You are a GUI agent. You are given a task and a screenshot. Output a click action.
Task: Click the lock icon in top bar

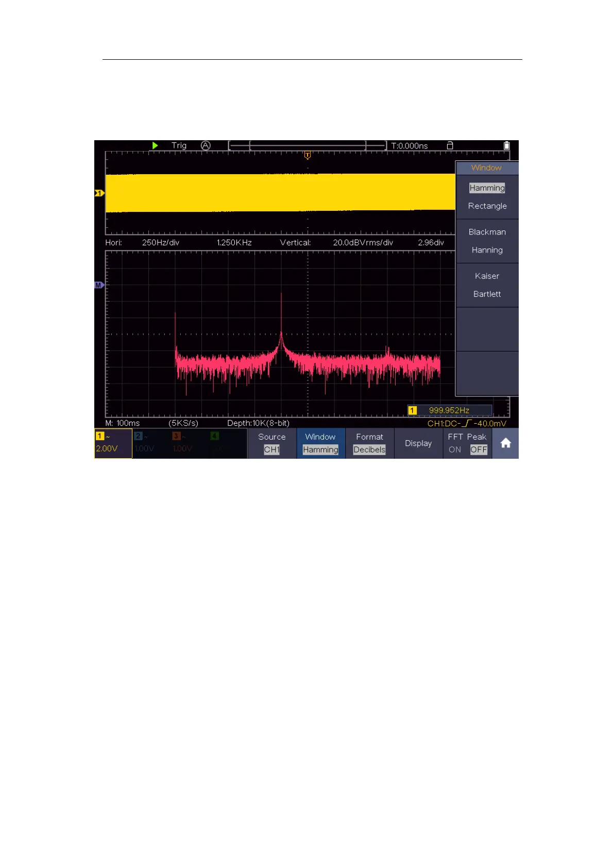tap(450, 145)
